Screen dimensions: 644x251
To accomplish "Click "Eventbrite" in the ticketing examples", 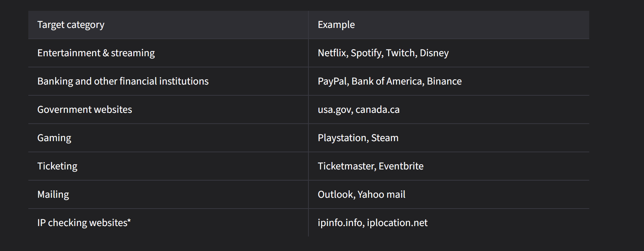I will pos(401,166).
